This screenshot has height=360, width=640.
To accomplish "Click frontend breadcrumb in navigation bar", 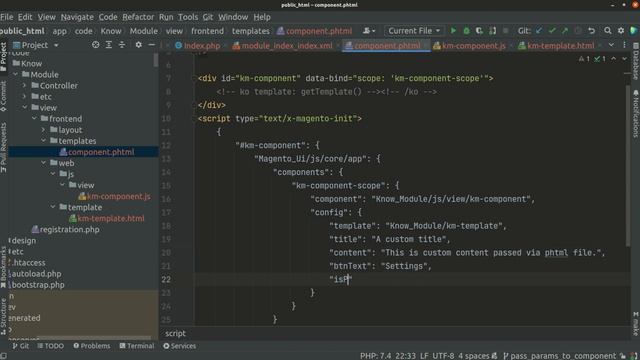I will 207,31.
